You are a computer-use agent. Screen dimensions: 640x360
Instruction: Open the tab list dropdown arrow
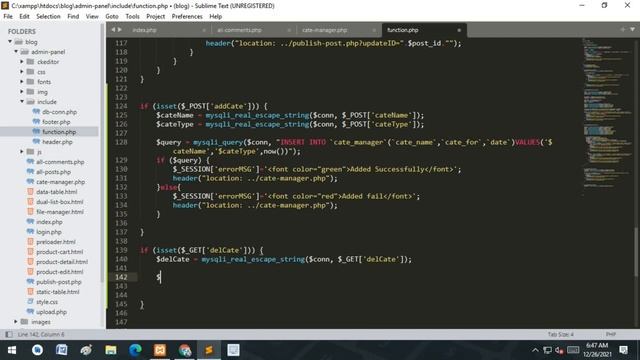(632, 29)
